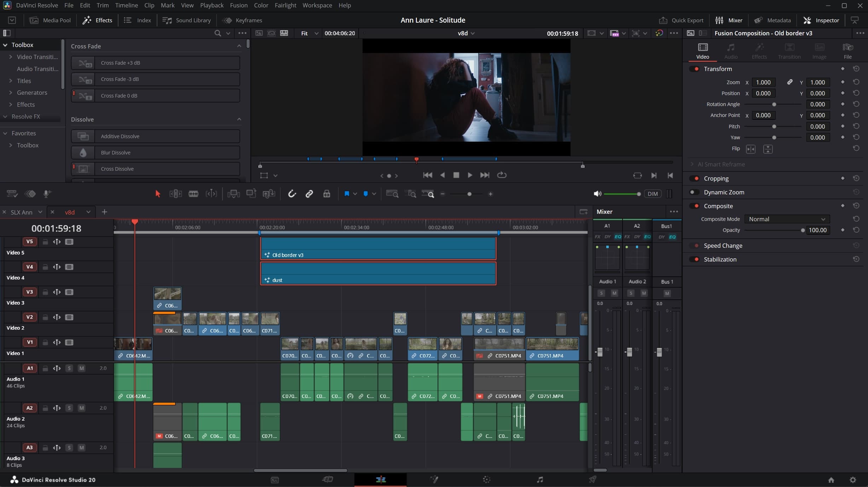Viewport: 868px width, 487px height.
Task: Collapse the Cross Fade section
Action: coord(239,46)
